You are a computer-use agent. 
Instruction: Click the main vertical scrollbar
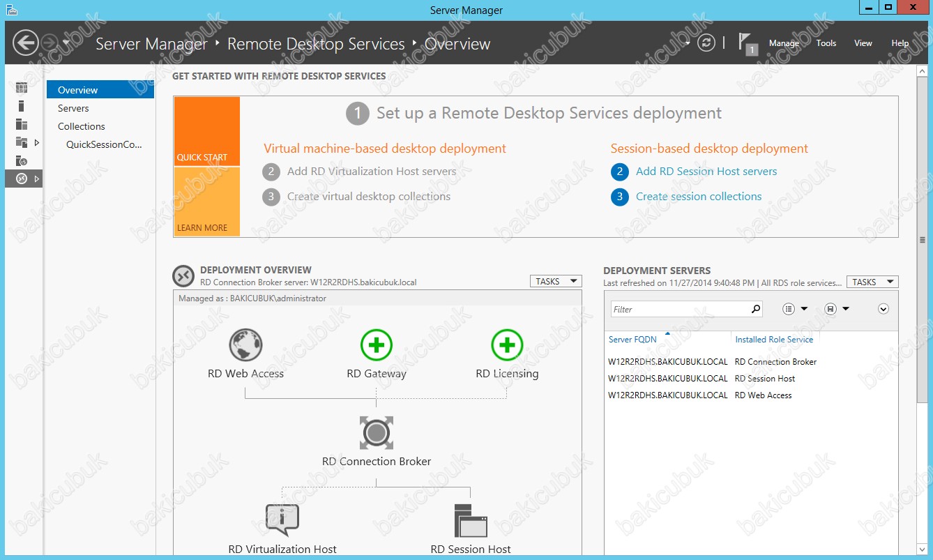pyautogui.click(x=923, y=240)
